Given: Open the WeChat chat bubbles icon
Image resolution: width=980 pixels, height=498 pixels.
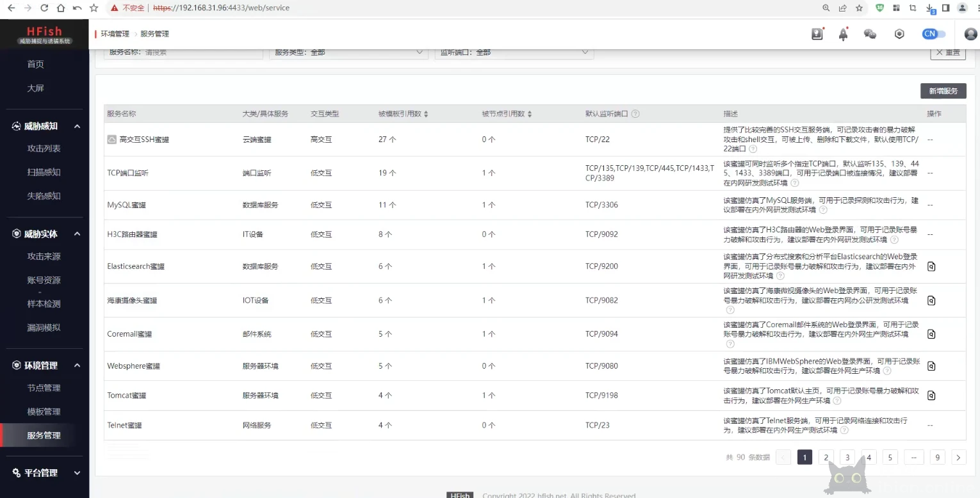Looking at the screenshot, I should 870,35.
